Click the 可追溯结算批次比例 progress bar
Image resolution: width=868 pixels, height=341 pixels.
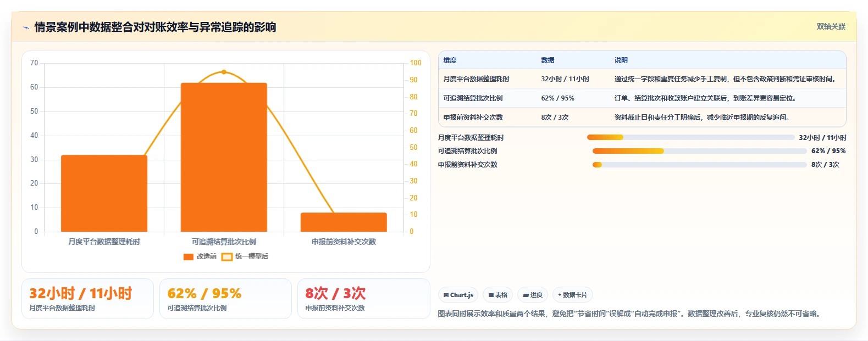click(699, 151)
